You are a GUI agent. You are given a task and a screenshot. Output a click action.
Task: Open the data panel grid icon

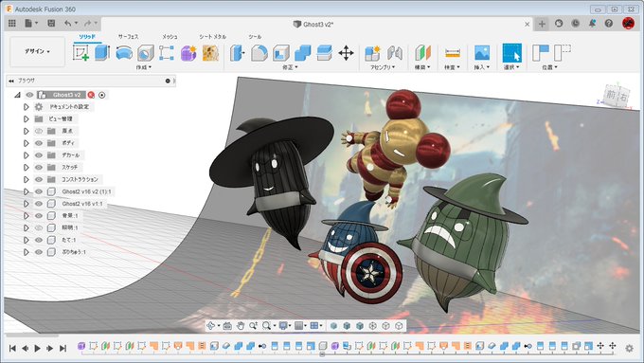point(12,24)
